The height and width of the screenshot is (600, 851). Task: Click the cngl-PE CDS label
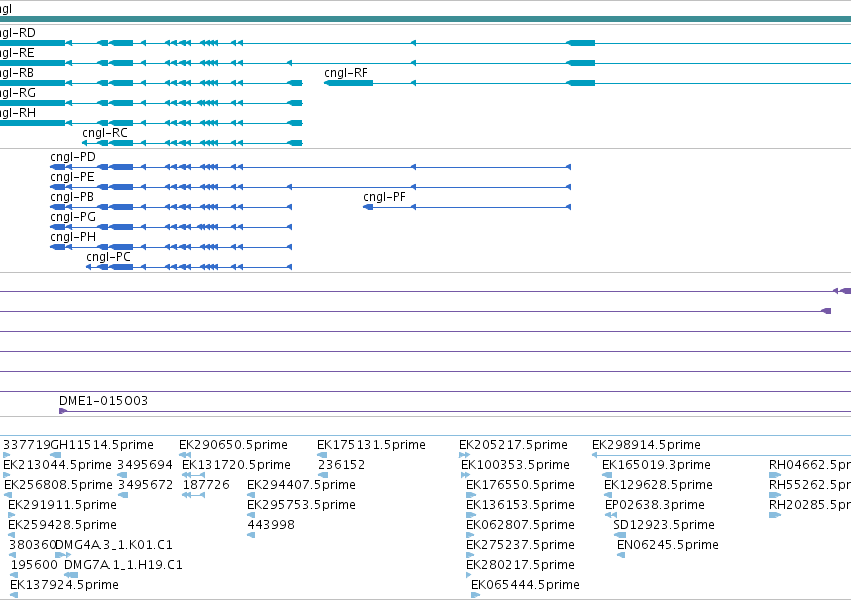[x=72, y=177]
